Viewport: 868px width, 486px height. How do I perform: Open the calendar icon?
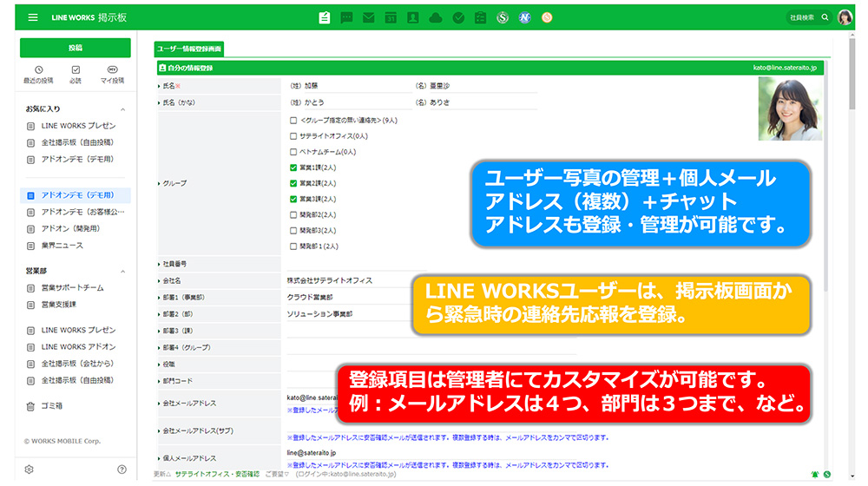coord(391,17)
